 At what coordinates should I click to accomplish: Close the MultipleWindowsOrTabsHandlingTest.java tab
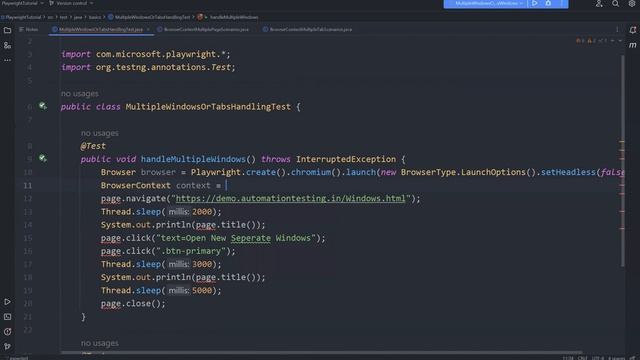[148, 29]
